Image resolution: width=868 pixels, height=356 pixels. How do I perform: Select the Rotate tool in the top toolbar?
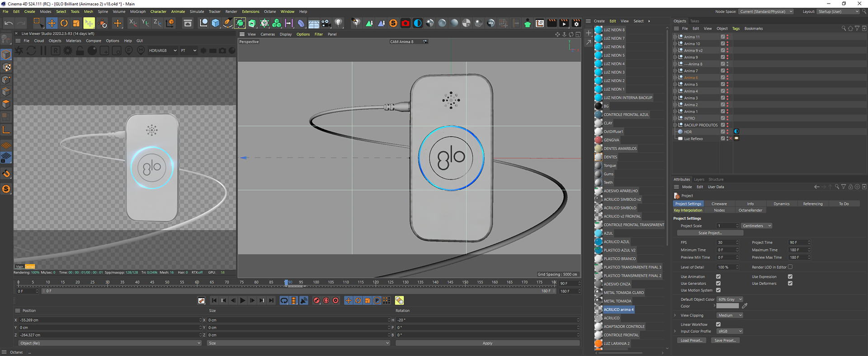tap(64, 23)
